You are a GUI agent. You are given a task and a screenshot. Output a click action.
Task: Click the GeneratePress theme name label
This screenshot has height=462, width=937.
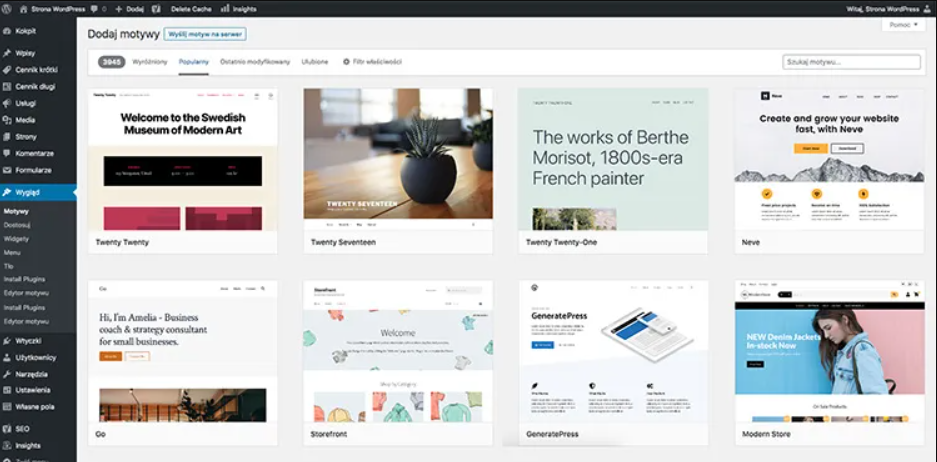tap(552, 435)
